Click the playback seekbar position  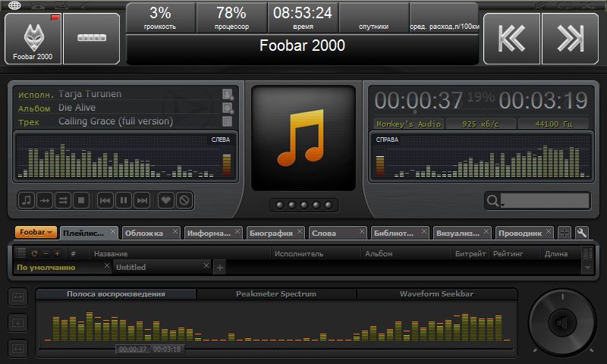tap(228, 350)
